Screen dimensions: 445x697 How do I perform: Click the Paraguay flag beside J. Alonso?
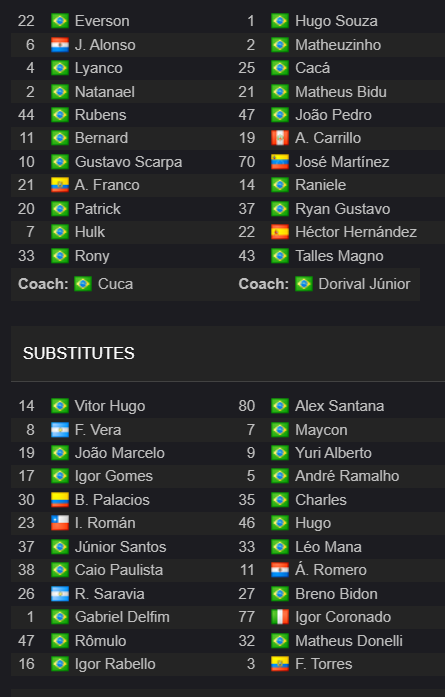(60, 45)
